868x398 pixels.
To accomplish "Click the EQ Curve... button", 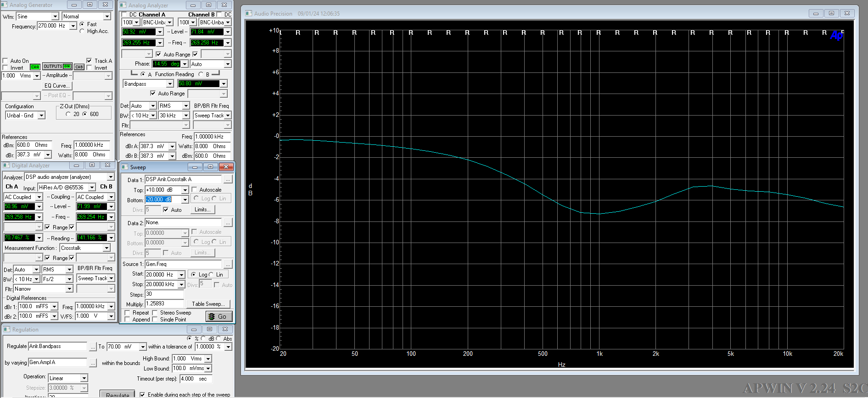I will click(57, 86).
